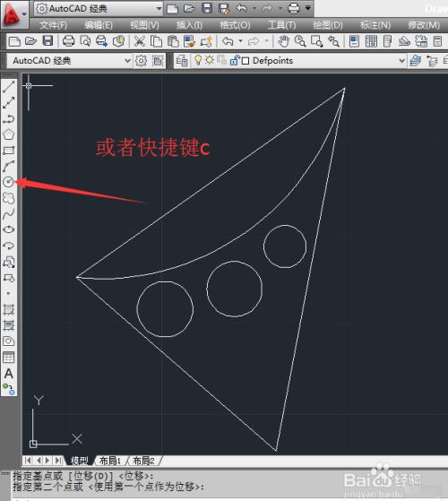Open the 绘图(D) menu

click(328, 25)
